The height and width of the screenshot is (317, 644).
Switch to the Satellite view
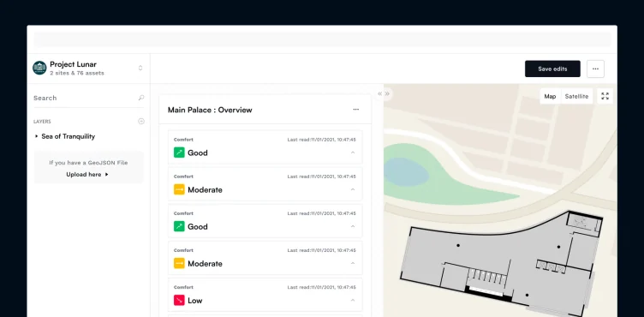point(576,96)
